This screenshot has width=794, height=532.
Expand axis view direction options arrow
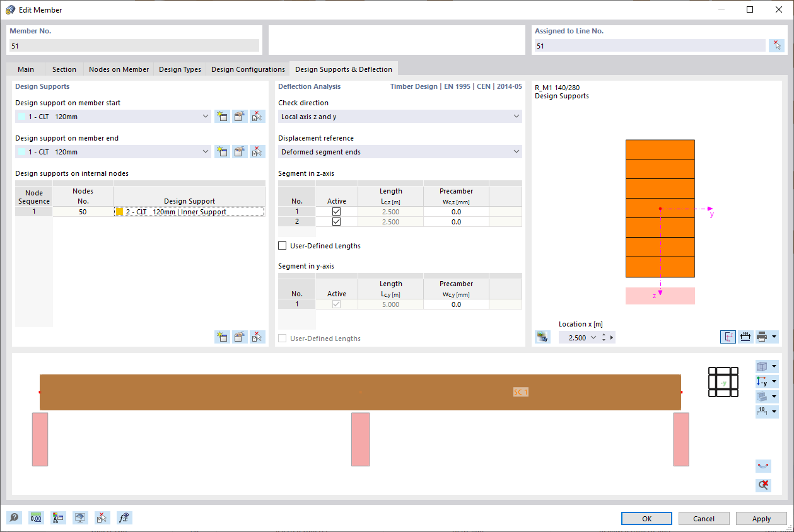[x=774, y=381]
